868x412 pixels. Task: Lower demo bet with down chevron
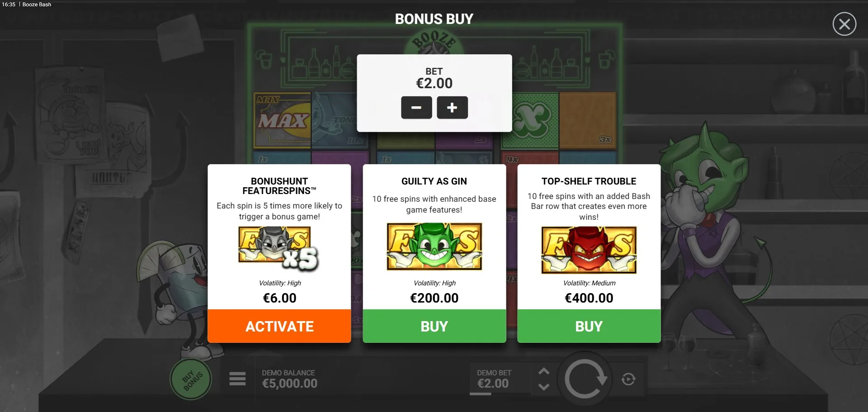tap(544, 387)
